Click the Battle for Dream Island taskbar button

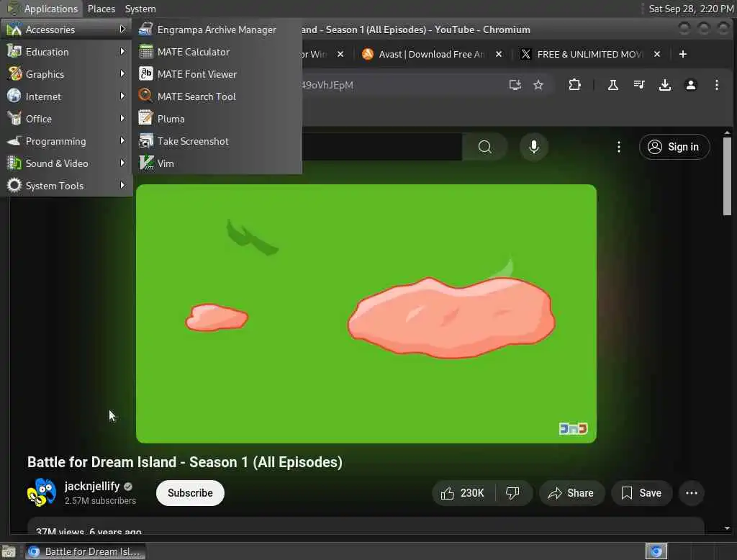85,551
